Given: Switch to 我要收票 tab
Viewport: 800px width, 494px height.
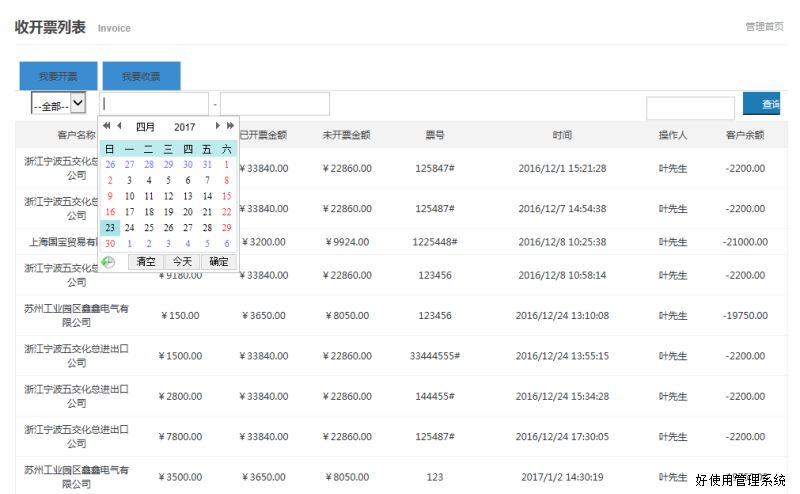Looking at the screenshot, I should pos(141,76).
